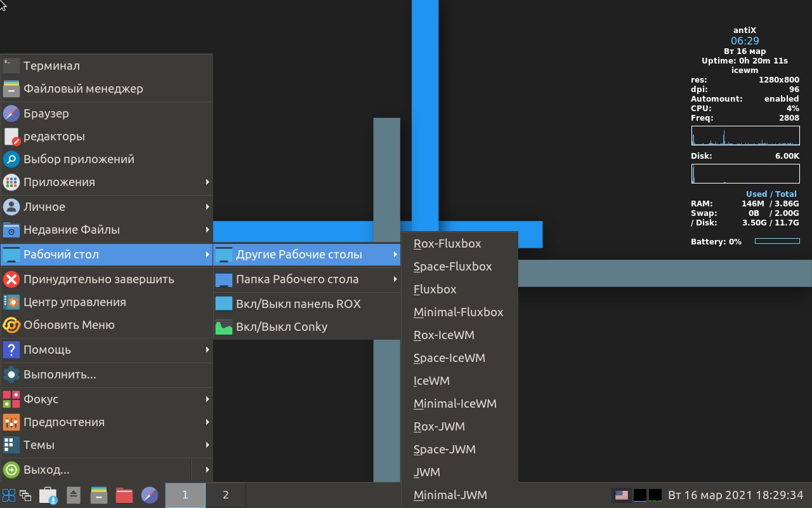Screen dimensions: 812x508
Task: Launch browser compass icon in taskbar
Action: 149,495
